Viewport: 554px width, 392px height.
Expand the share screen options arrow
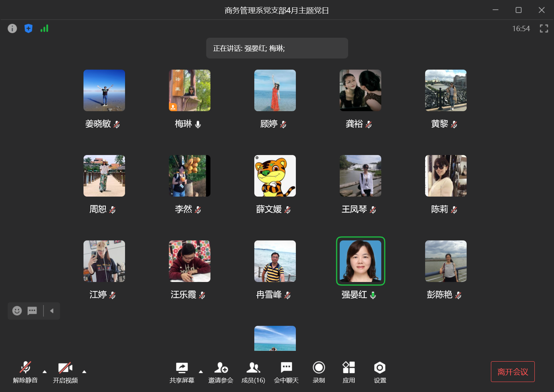pos(201,372)
